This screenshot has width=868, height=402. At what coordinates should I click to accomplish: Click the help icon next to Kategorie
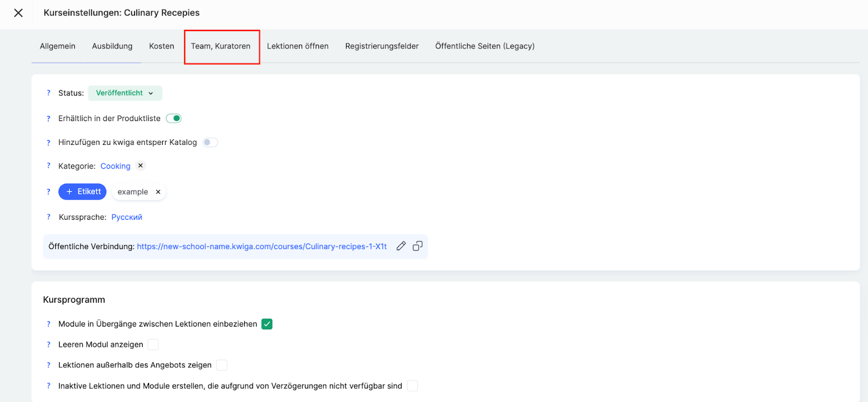(x=48, y=166)
